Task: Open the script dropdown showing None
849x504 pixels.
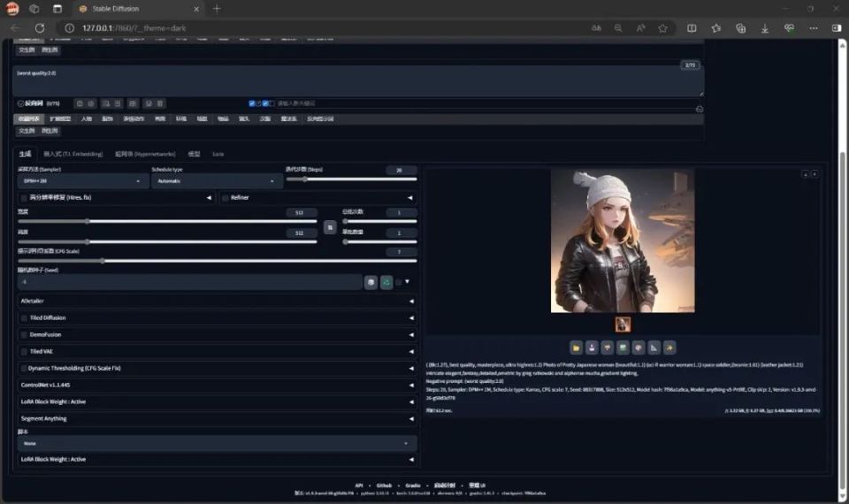Action: (x=218, y=443)
